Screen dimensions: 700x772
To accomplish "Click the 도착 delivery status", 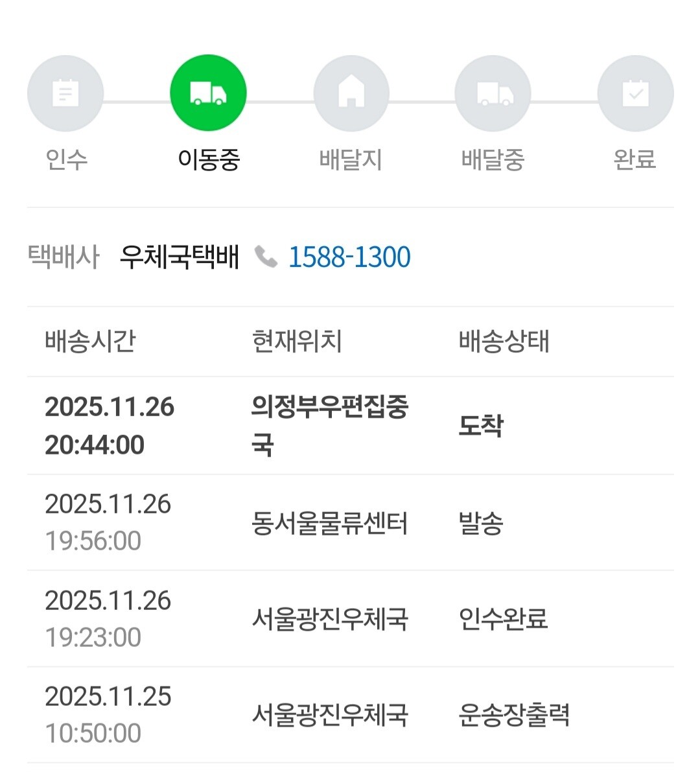I will pos(480,425).
